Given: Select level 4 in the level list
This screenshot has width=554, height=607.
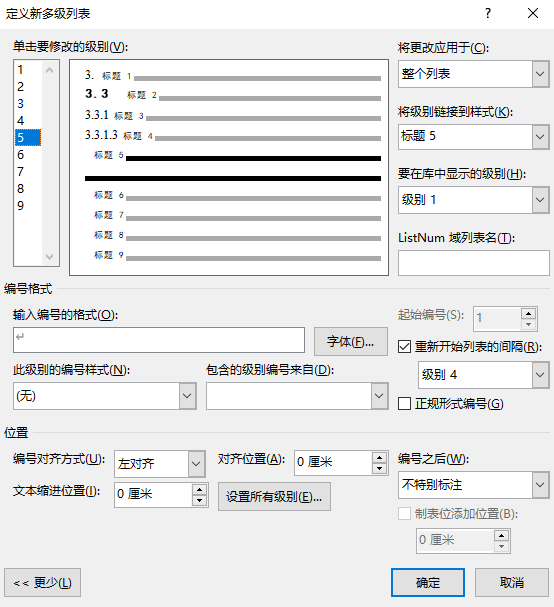Looking at the screenshot, I should (28, 121).
